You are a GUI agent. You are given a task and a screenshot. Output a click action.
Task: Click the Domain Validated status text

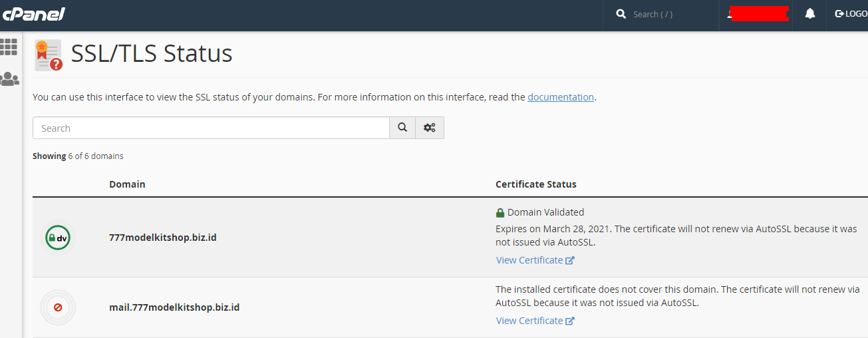coord(545,212)
